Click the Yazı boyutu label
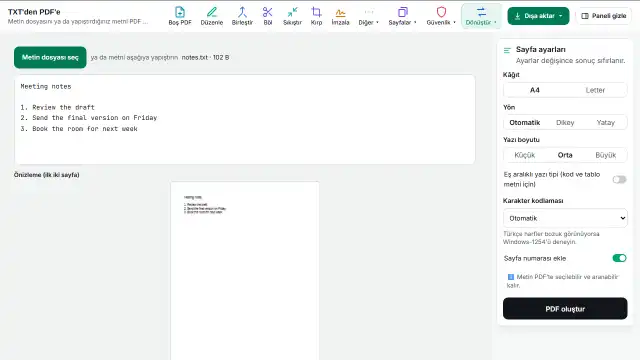This screenshot has width=640, height=360. [x=521, y=140]
